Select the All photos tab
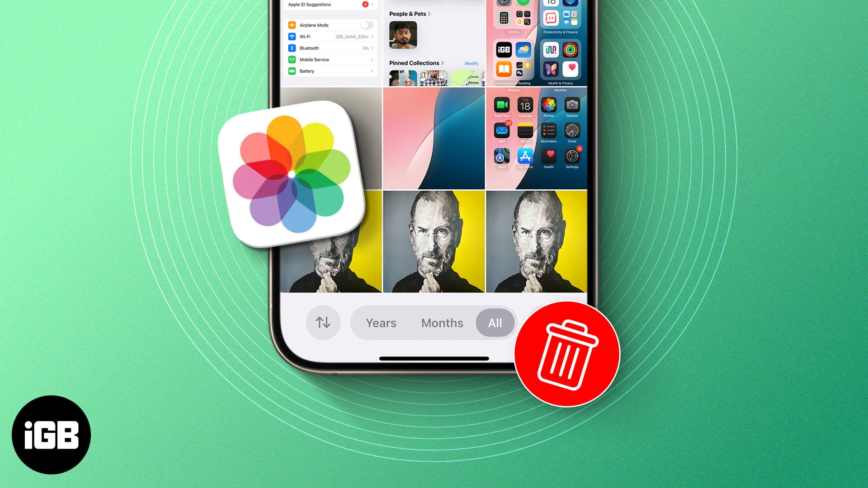The image size is (868, 488). coord(495,322)
